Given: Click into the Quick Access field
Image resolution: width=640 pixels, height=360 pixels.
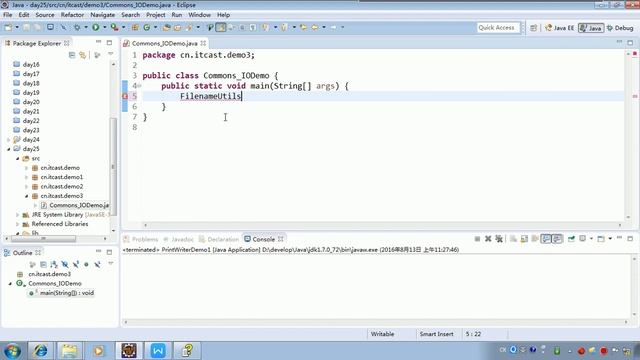Looking at the screenshot, I should [x=498, y=27].
